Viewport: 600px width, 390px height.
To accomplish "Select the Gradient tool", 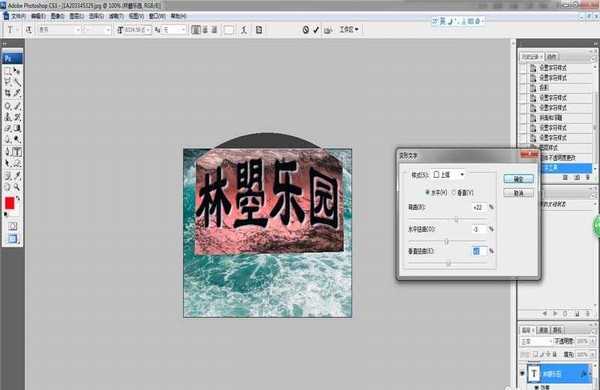I will pyautogui.click(x=17, y=129).
